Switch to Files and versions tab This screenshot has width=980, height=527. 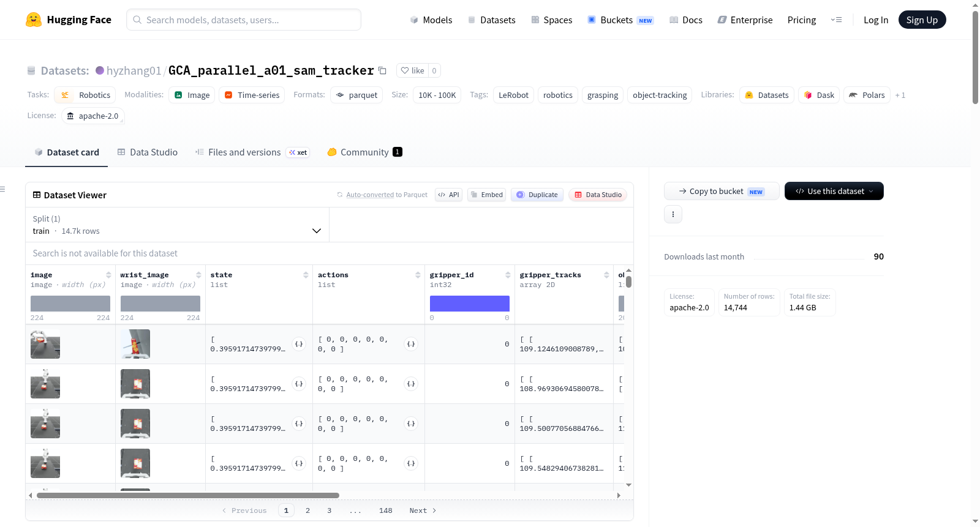[252, 152]
